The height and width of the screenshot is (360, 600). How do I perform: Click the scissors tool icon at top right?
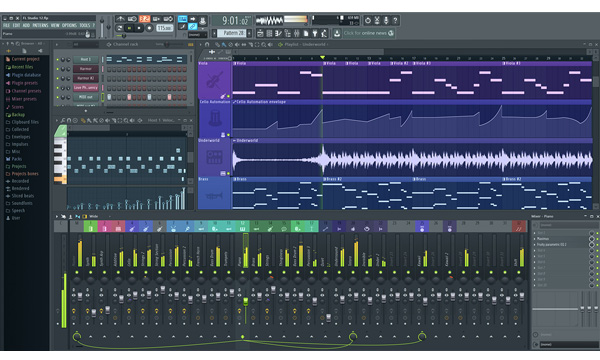(377, 20)
